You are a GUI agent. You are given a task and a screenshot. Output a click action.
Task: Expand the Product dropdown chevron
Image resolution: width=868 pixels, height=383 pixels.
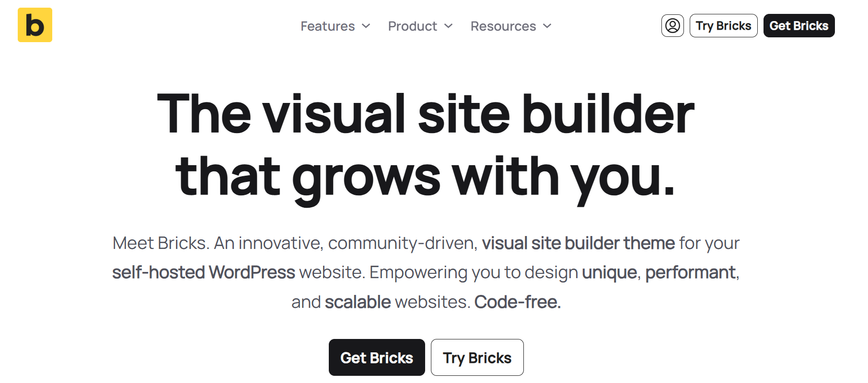(449, 26)
